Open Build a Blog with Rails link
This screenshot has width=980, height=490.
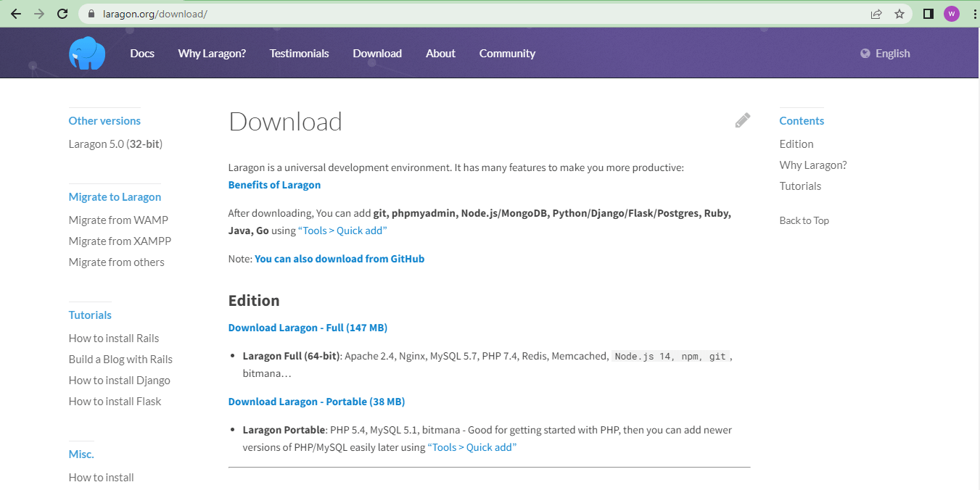tap(120, 360)
